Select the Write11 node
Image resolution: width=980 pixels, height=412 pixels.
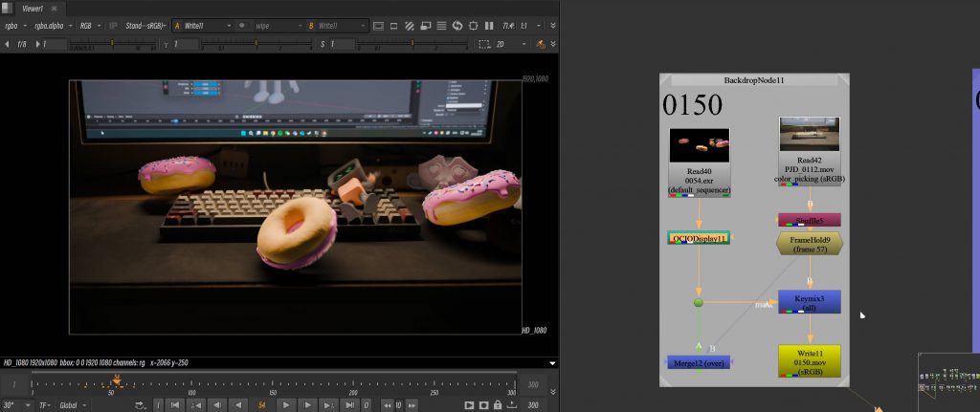[x=809, y=360]
